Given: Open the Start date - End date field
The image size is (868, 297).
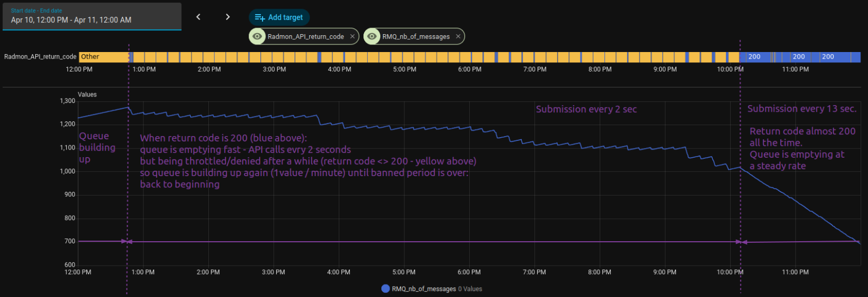Looking at the screenshot, I should point(92,16).
